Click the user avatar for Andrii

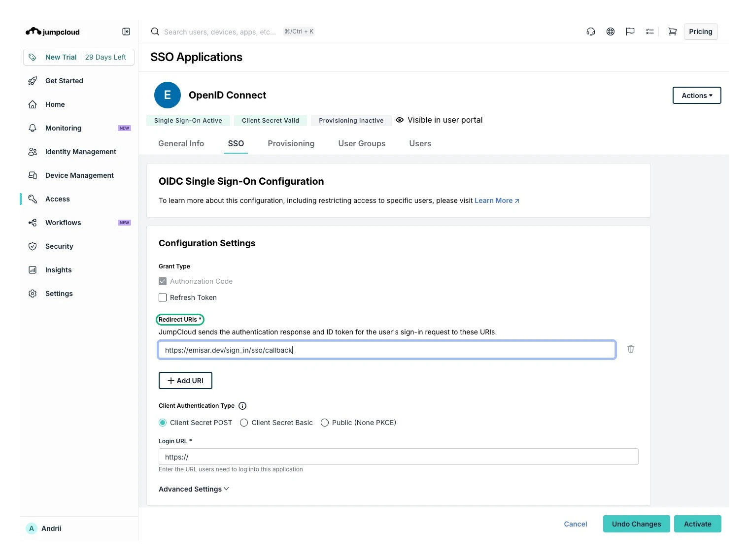pyautogui.click(x=32, y=528)
